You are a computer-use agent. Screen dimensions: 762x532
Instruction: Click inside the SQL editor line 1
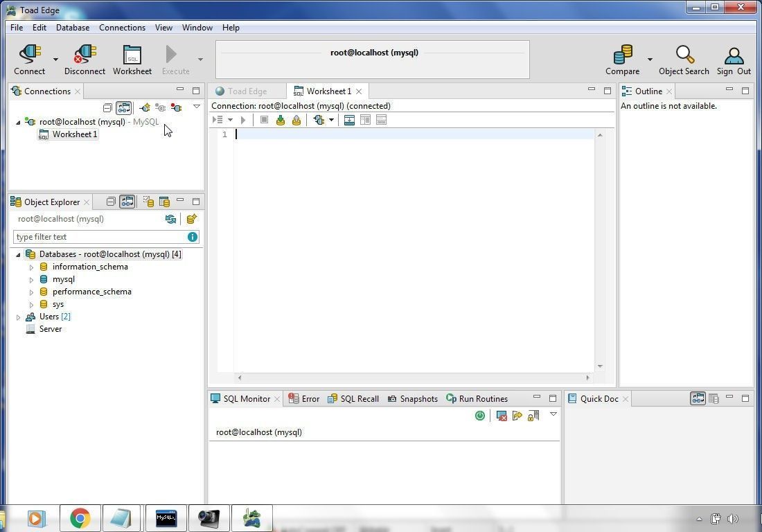coord(414,134)
